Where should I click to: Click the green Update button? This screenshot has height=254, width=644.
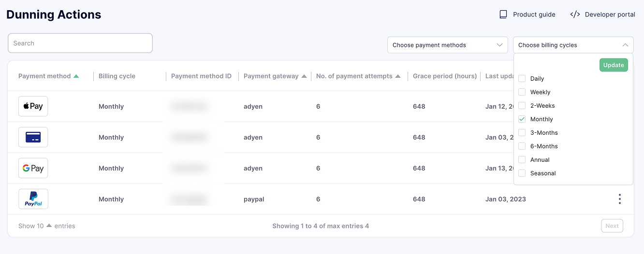pyautogui.click(x=614, y=65)
